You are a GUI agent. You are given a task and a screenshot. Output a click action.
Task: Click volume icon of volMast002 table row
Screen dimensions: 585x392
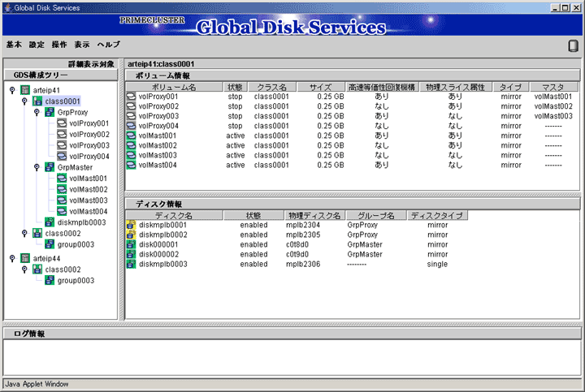(x=131, y=145)
